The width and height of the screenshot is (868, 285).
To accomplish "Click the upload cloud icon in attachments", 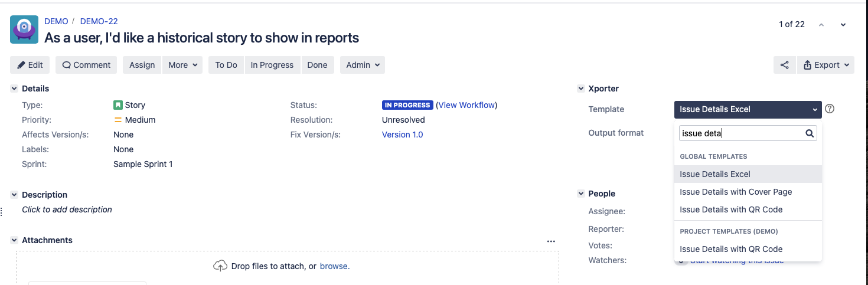I will (220, 266).
